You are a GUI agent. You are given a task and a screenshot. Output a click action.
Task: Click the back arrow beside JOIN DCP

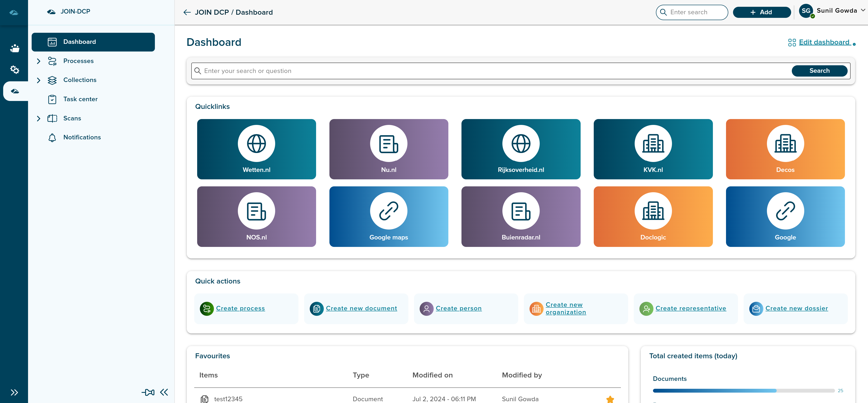[187, 12]
